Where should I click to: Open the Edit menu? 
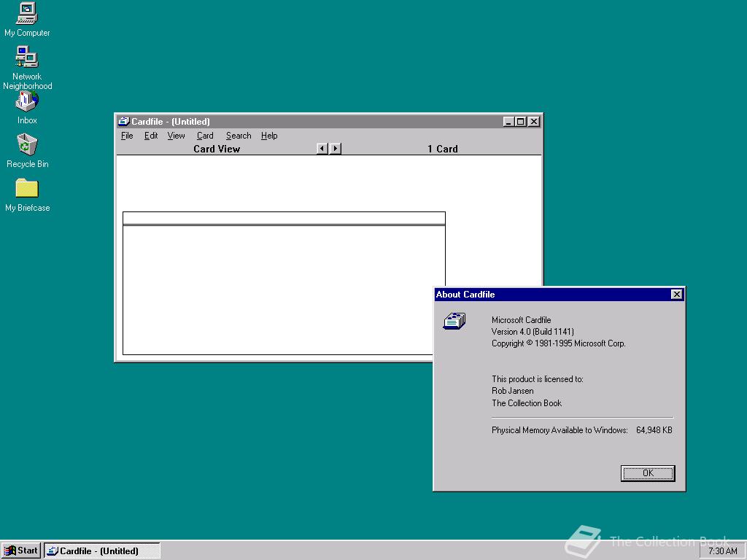[151, 136]
